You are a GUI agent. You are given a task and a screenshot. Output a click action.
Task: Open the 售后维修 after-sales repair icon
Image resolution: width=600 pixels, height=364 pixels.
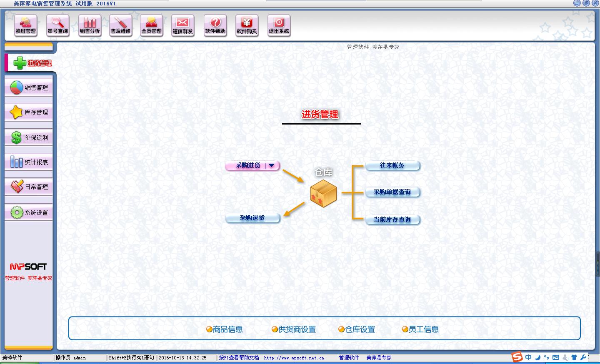120,25
